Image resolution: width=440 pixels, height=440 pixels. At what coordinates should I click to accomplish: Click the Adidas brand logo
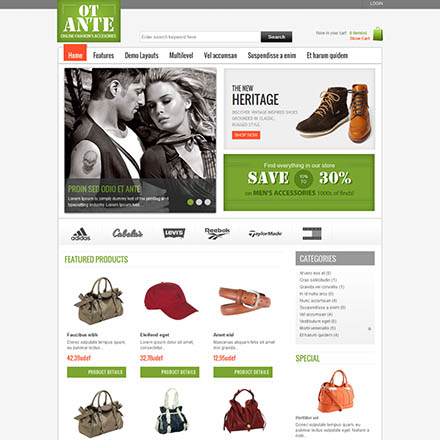[x=80, y=234]
